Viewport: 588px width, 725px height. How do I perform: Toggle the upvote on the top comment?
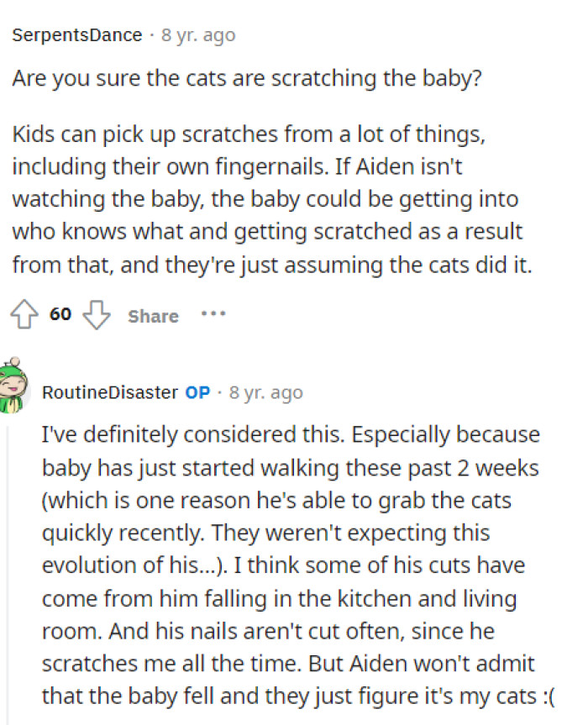pos(25,315)
